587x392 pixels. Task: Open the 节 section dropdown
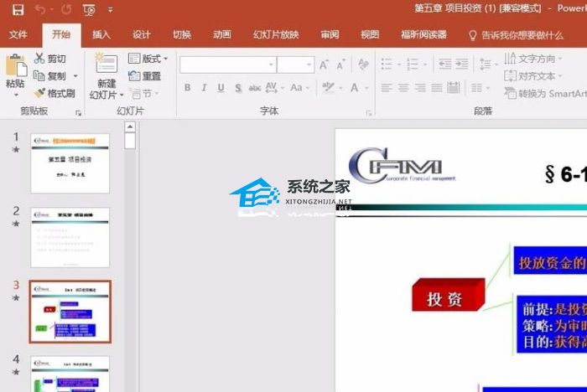(x=143, y=94)
